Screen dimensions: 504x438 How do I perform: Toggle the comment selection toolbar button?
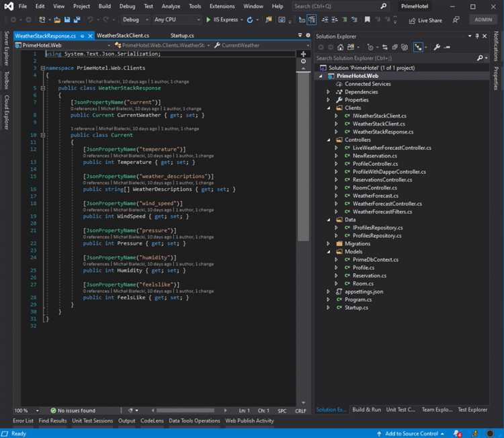point(345,20)
